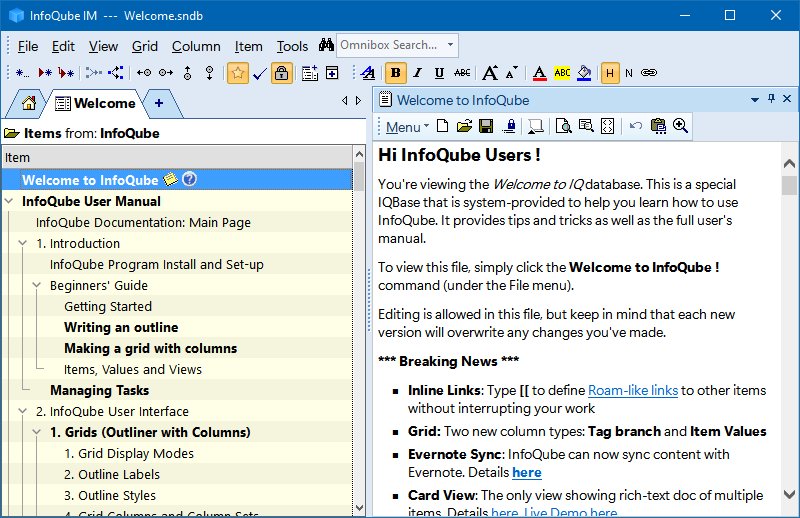800x518 pixels.
Task: Click the add grid column icon
Action: click(310, 73)
